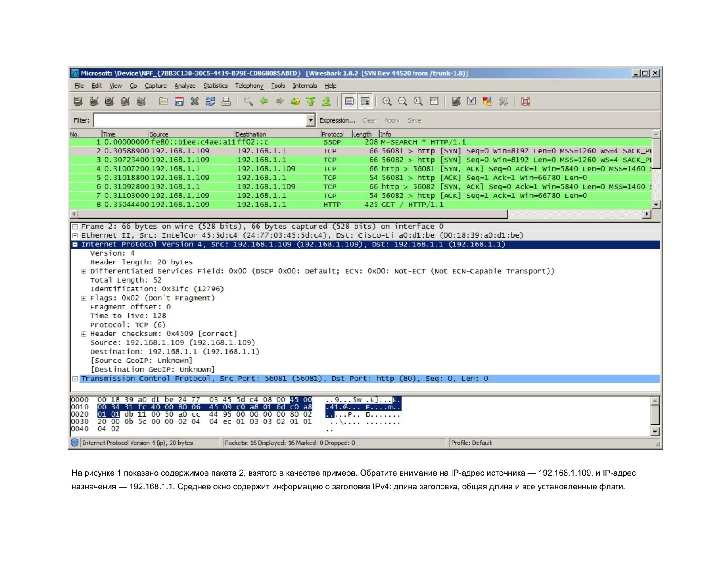The height and width of the screenshot is (562, 728).
Task: Select Identification: 0x31fc (12796) line
Action: click(157, 289)
